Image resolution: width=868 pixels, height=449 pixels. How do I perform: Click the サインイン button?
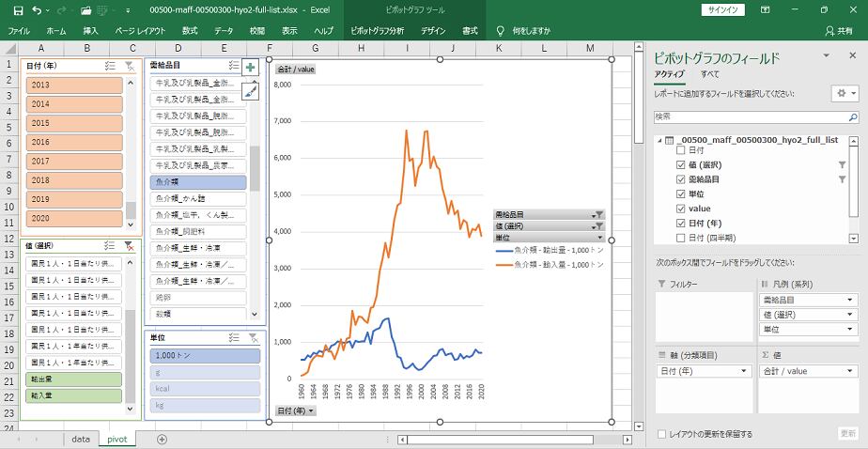pos(723,9)
